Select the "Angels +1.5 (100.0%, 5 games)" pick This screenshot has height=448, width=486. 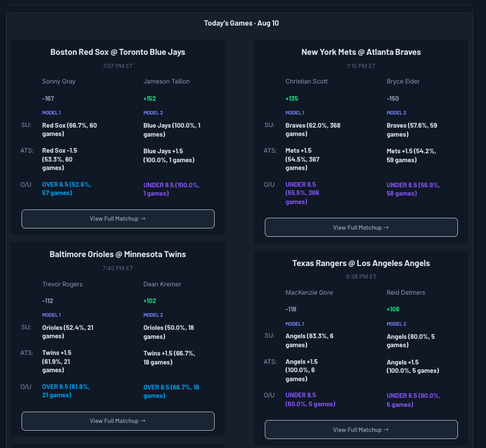point(413,366)
